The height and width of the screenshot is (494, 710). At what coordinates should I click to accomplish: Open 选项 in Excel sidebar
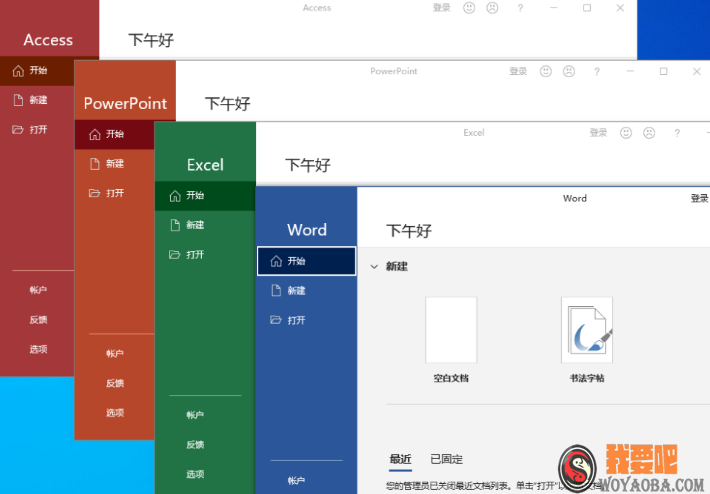click(x=195, y=474)
